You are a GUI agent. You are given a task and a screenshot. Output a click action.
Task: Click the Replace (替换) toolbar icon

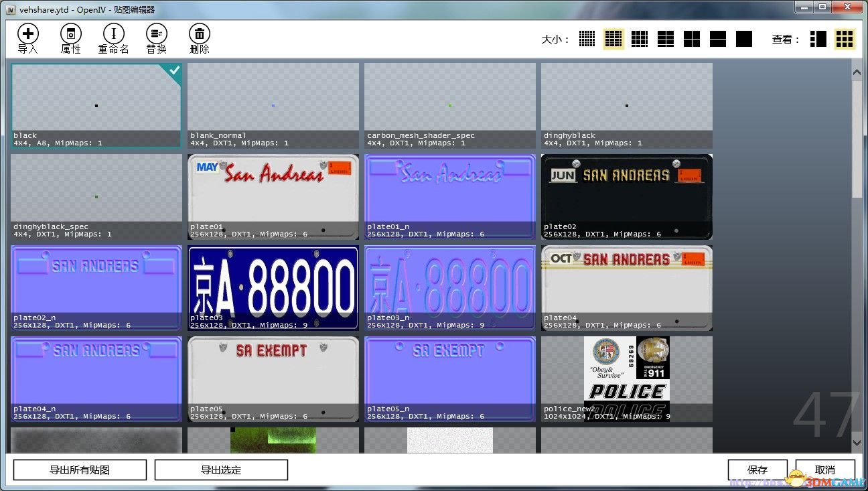tap(157, 33)
